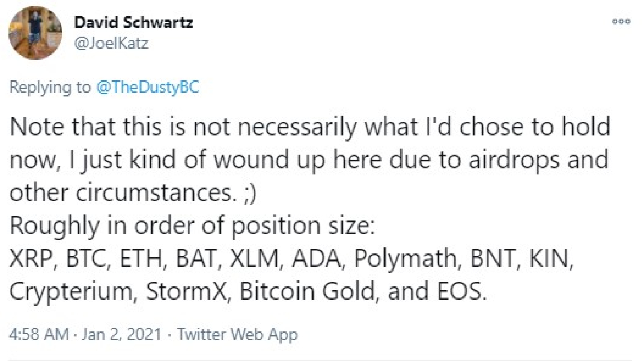This screenshot has width=644, height=362.
Task: Open David Schwartz's profile picture
Action: pyautogui.click(x=35, y=33)
